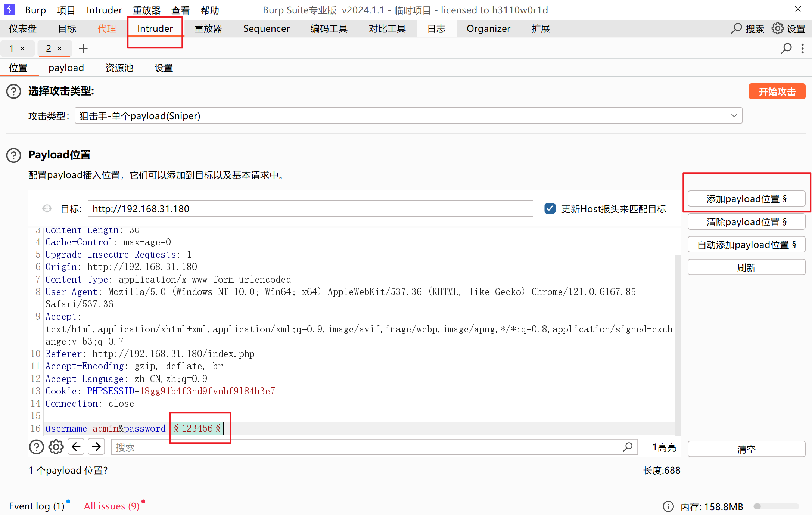This screenshot has width=812, height=515.
Task: Switch to the 目标 tab
Action: tap(67, 29)
